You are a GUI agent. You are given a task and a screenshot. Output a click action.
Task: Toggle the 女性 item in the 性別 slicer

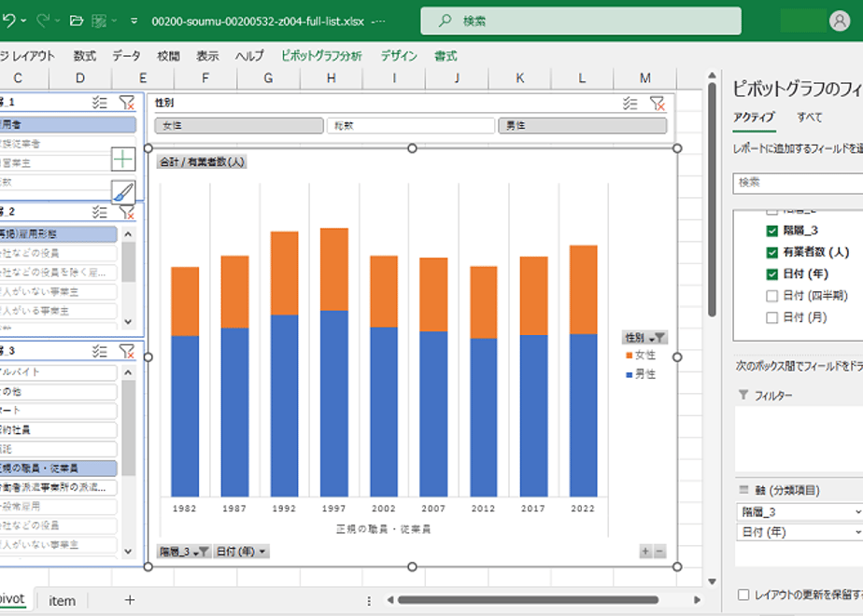click(x=239, y=125)
